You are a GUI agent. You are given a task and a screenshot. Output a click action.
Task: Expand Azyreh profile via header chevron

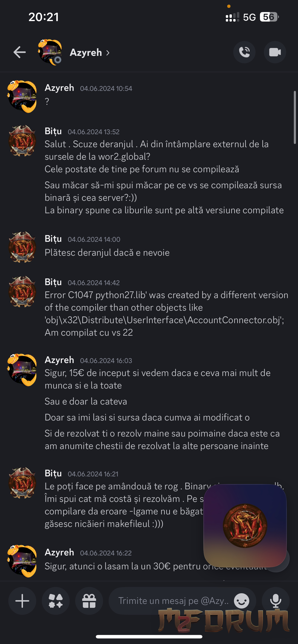[x=108, y=53]
